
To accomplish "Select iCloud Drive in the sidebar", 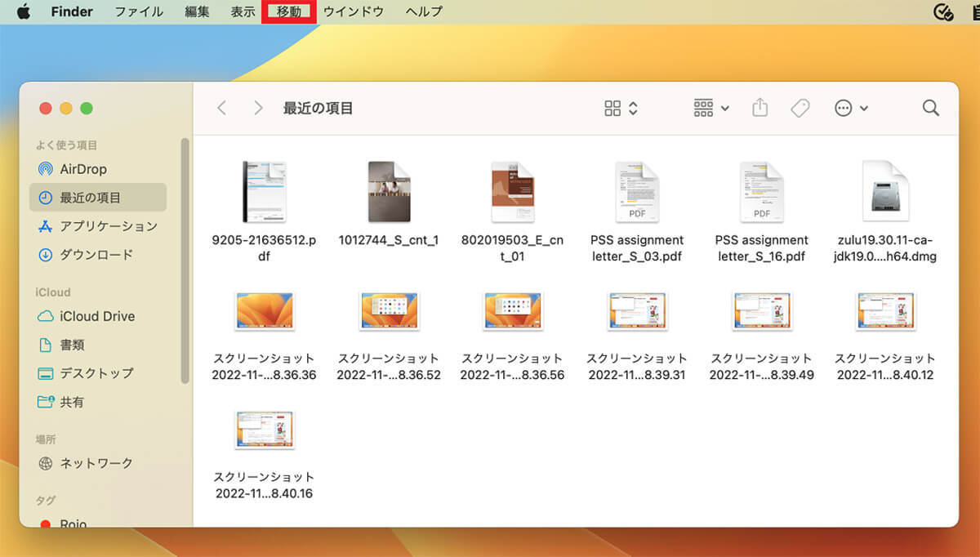I will pos(97,316).
